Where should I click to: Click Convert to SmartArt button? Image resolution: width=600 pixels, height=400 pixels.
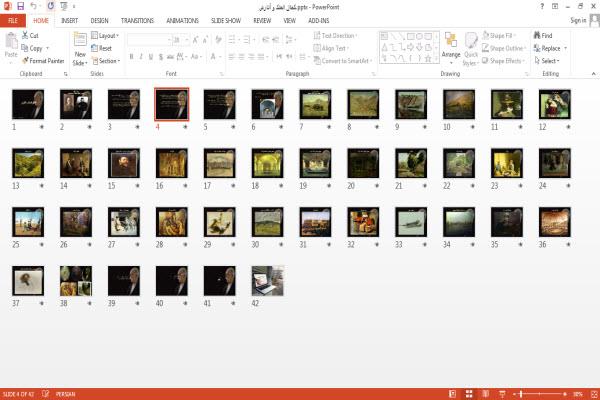pyautogui.click(x=343, y=61)
